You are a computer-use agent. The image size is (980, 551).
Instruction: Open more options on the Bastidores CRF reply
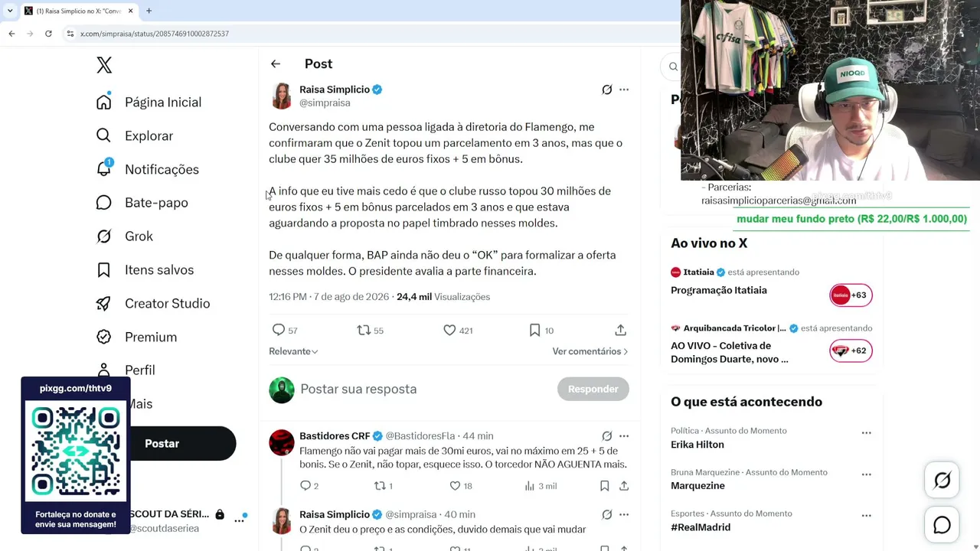(x=624, y=436)
